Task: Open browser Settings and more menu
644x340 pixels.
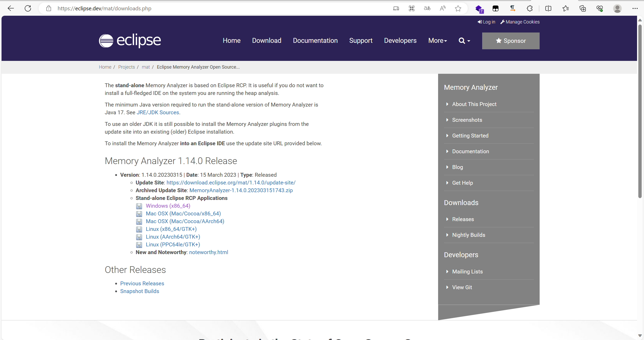Action: pyautogui.click(x=635, y=9)
